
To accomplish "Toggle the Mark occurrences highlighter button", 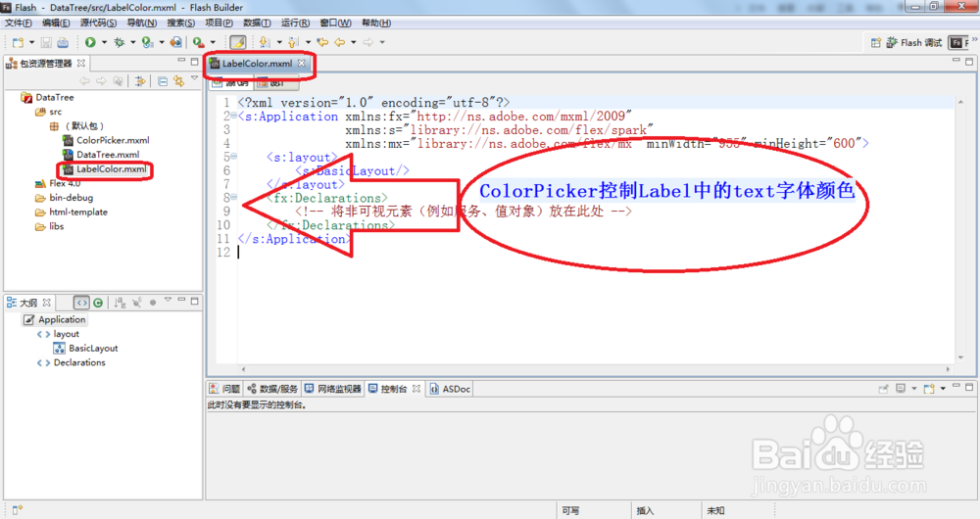I will 237,42.
